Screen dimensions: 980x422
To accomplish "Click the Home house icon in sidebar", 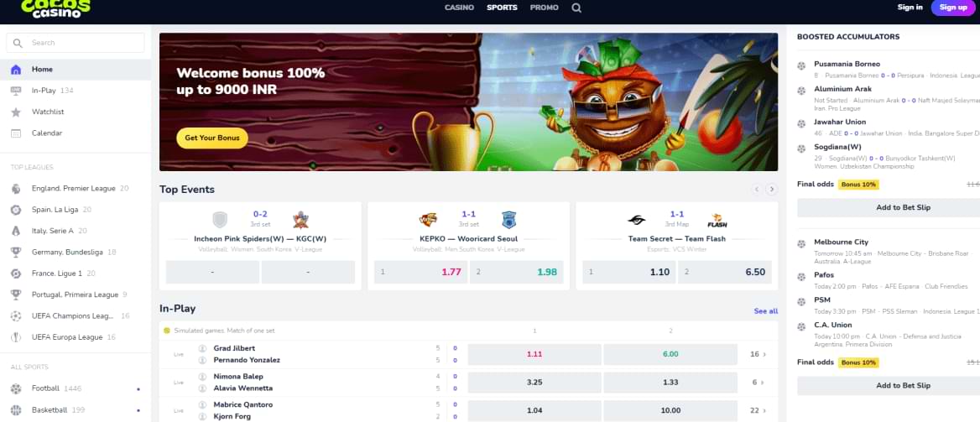I will coord(16,70).
